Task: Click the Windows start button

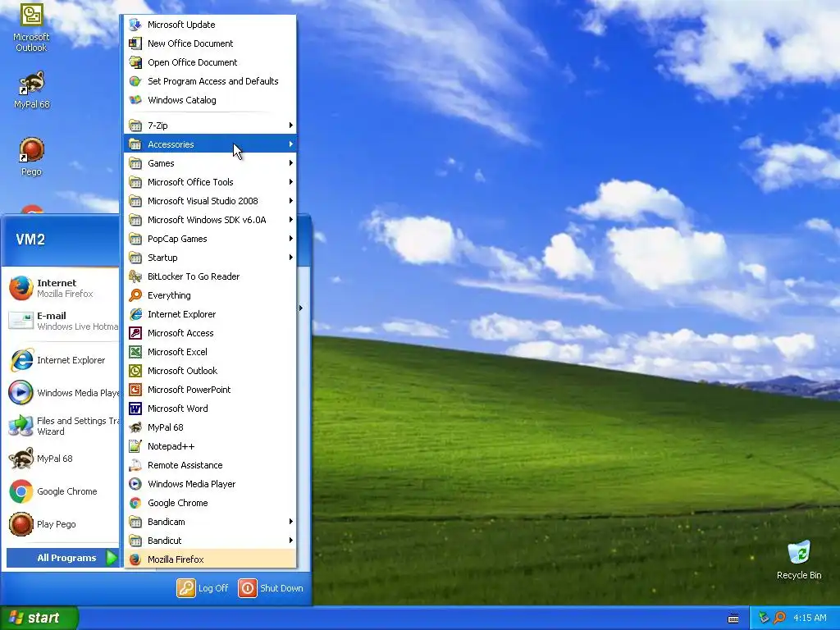Action: [39, 618]
